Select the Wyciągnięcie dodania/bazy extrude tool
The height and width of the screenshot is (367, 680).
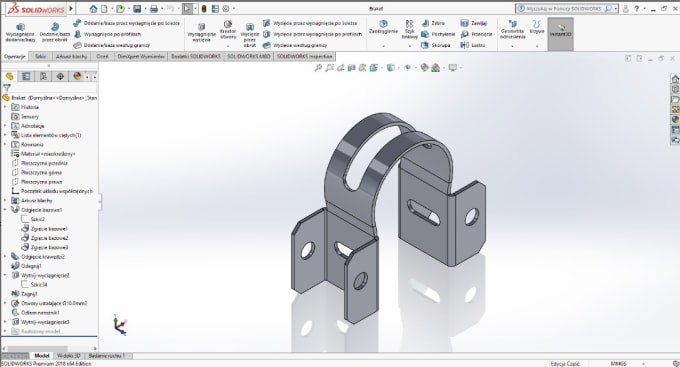click(20, 32)
